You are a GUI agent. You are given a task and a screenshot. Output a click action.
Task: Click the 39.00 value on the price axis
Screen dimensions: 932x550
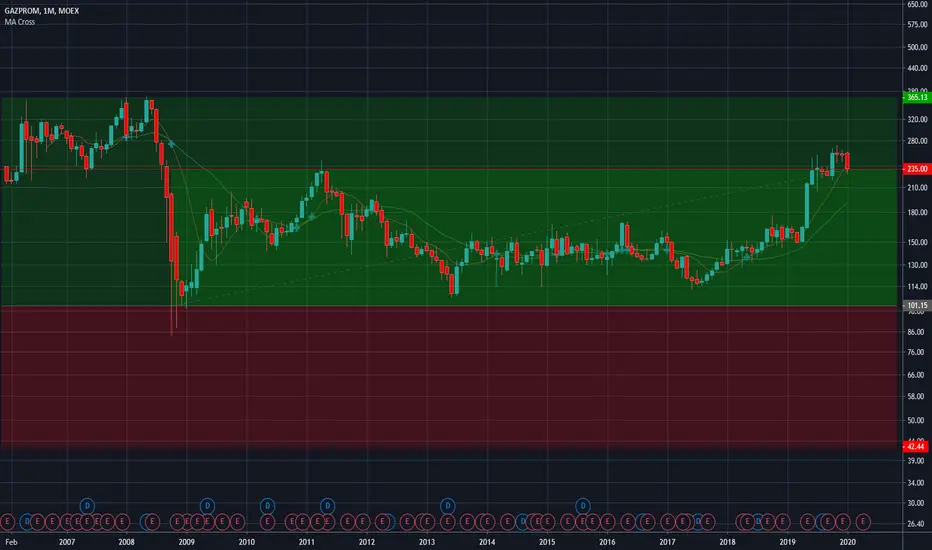(916, 460)
